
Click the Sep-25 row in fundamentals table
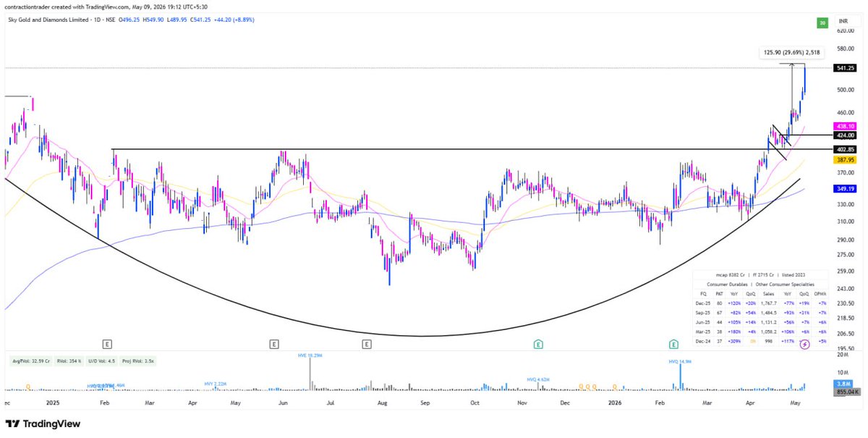pos(759,313)
